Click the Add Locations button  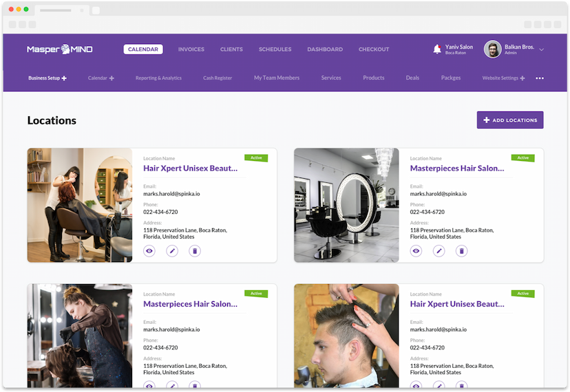[x=509, y=120]
